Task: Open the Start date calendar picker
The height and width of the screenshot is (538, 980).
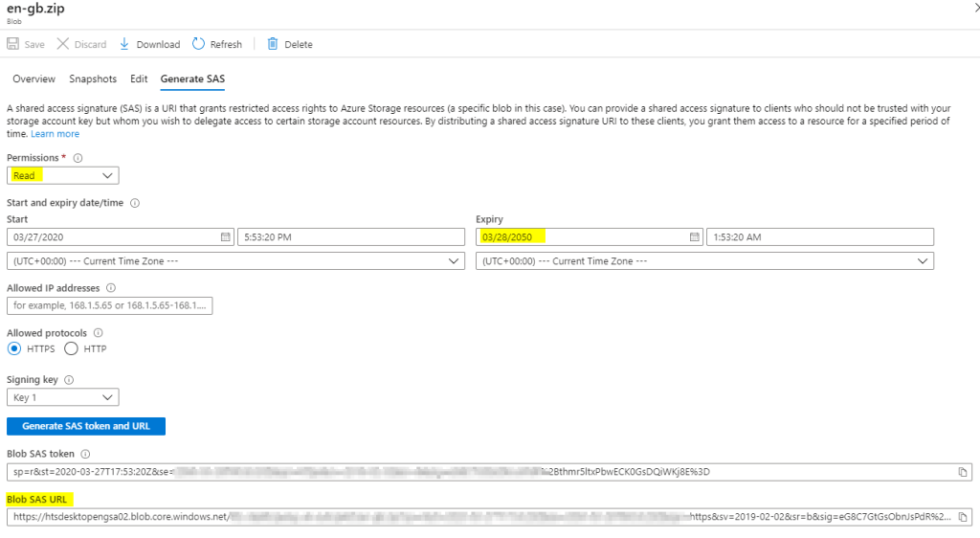Action: [226, 236]
